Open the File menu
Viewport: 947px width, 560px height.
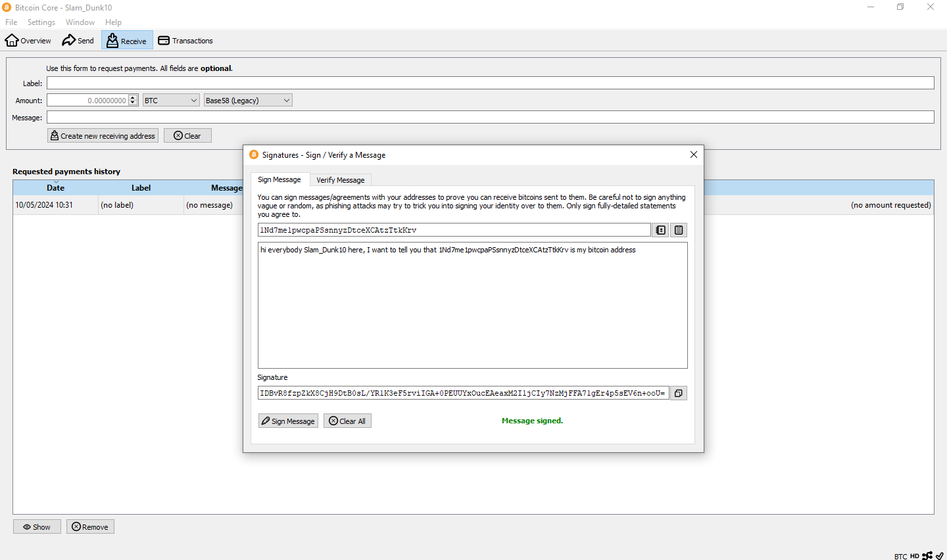pyautogui.click(x=11, y=22)
